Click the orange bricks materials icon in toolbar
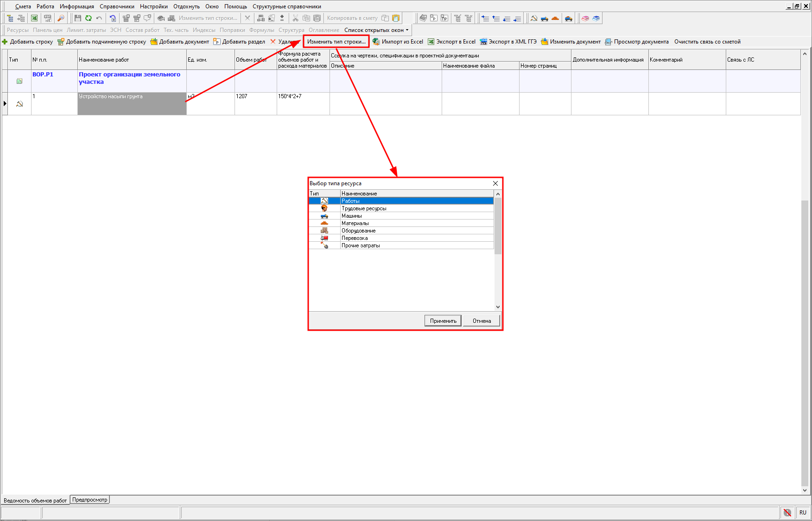Viewport: 812px width, 521px height. [x=555, y=18]
